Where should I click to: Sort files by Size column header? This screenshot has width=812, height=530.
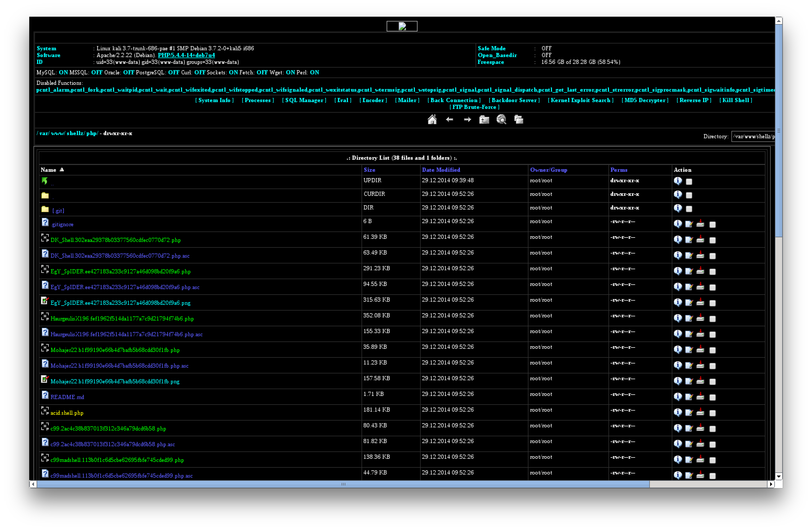[x=369, y=170]
